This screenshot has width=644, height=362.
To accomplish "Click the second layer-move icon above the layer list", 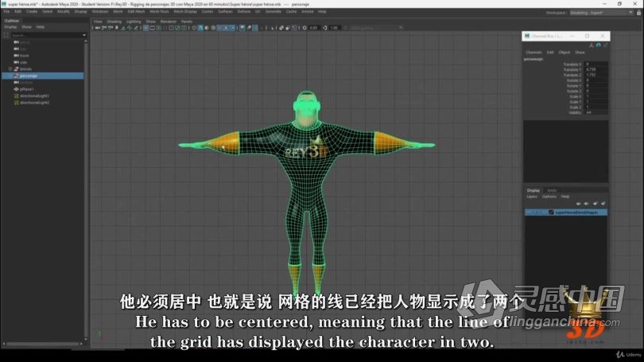I will click(x=587, y=204).
